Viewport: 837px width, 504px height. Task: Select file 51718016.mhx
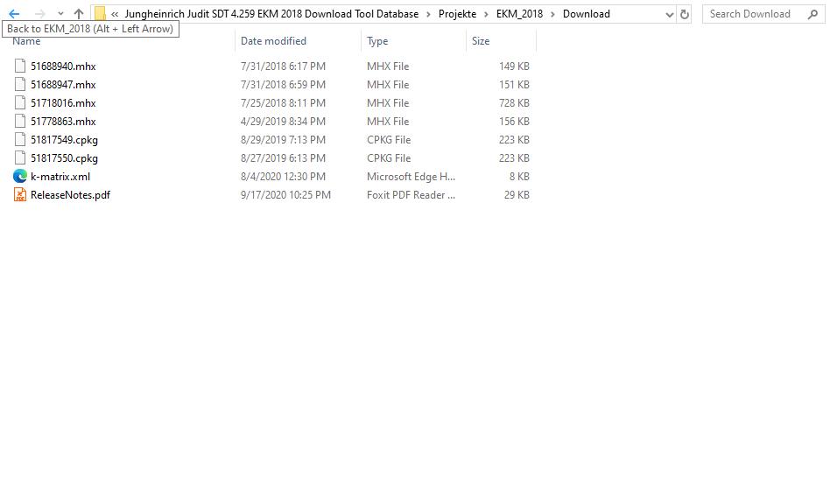tap(63, 103)
